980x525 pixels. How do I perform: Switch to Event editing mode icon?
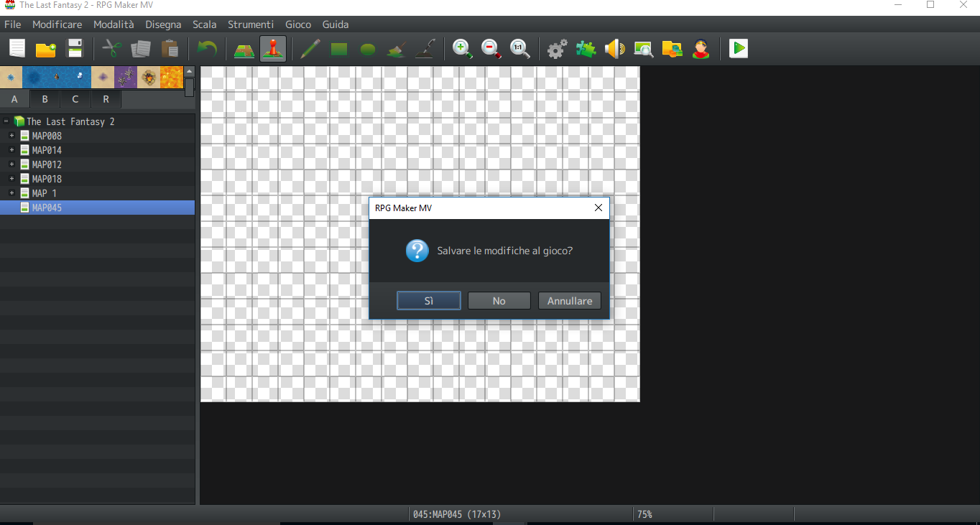coord(273,49)
